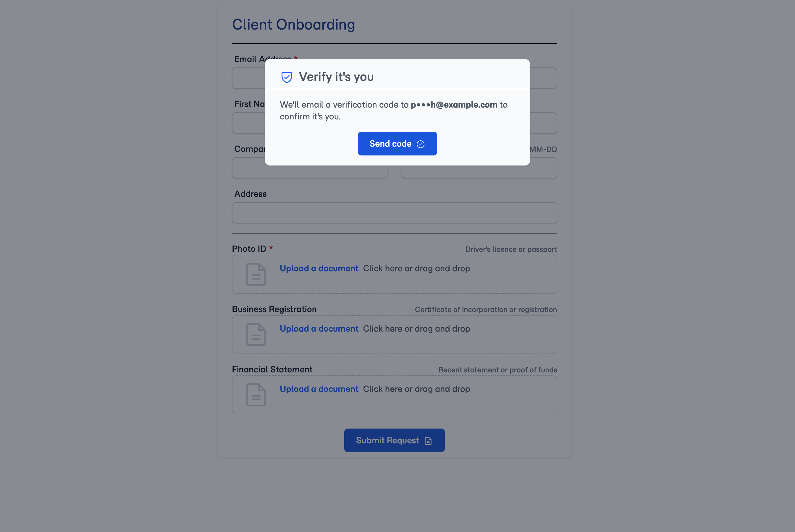The width and height of the screenshot is (795, 532).
Task: Click the document icon in Financial Statement dropzone
Action: click(256, 395)
